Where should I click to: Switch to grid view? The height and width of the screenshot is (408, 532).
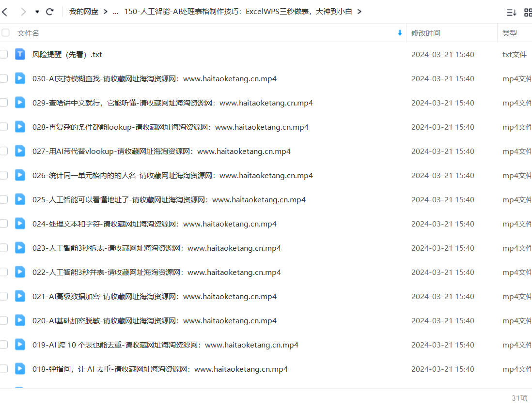tap(528, 13)
